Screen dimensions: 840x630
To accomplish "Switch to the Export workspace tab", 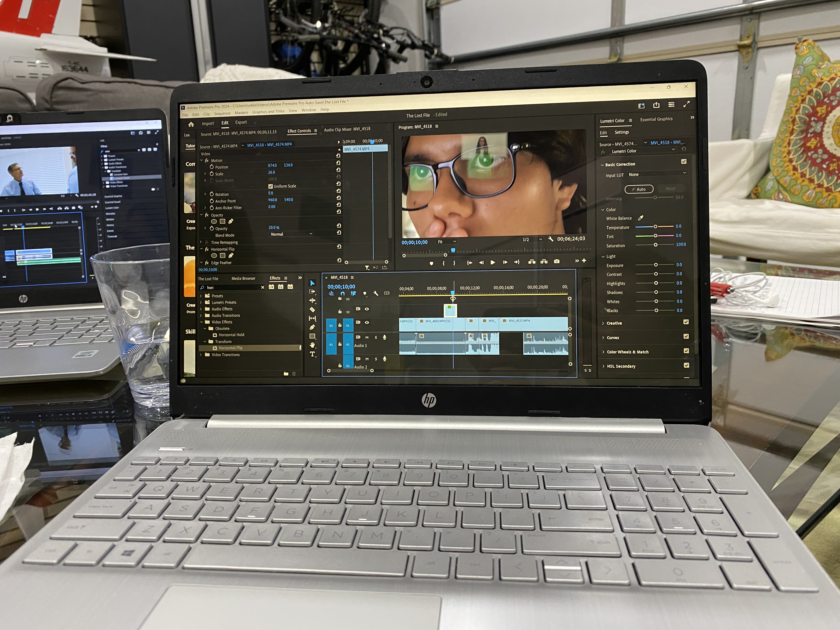I will pos(241,122).
